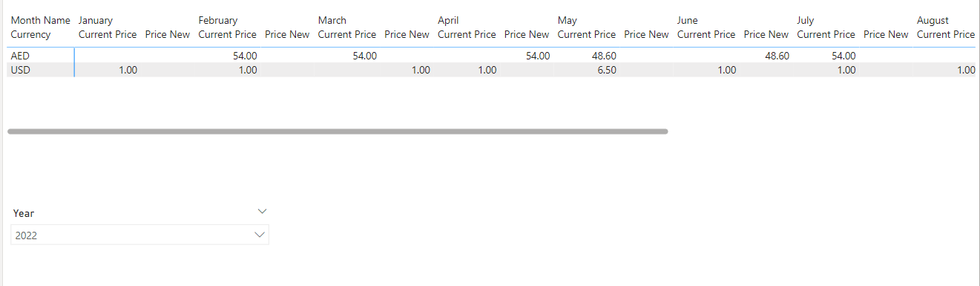This screenshot has width=980, height=286.
Task: Click Current Price header under July
Action: pyautogui.click(x=826, y=34)
